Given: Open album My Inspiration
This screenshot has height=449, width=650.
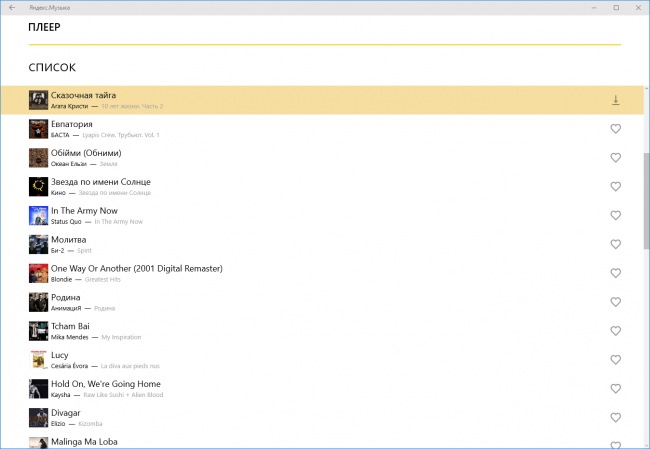Looking at the screenshot, I should pos(121,337).
